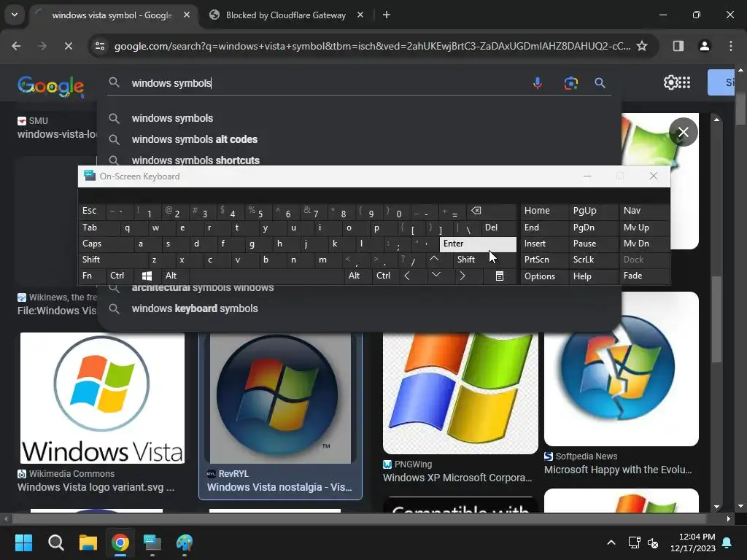Go back to the previous page

point(16,46)
